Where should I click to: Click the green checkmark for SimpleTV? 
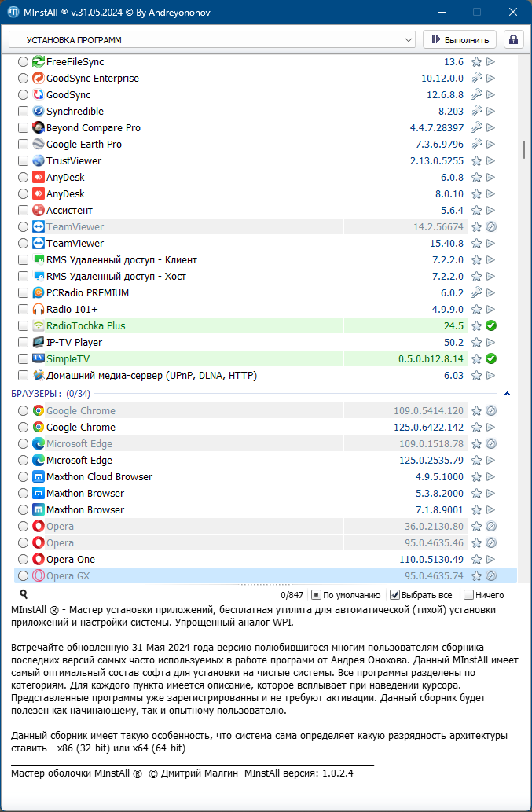coord(492,359)
